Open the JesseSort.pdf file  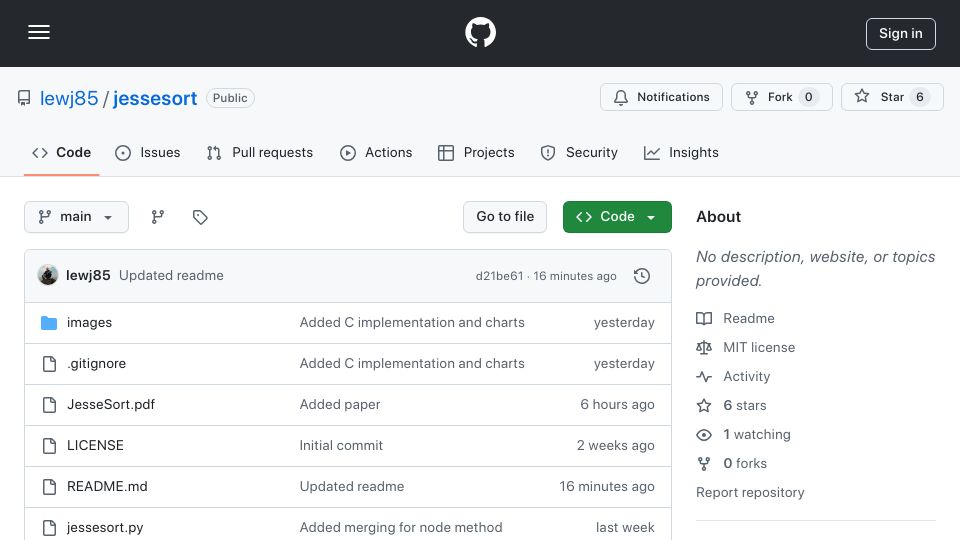coord(111,405)
